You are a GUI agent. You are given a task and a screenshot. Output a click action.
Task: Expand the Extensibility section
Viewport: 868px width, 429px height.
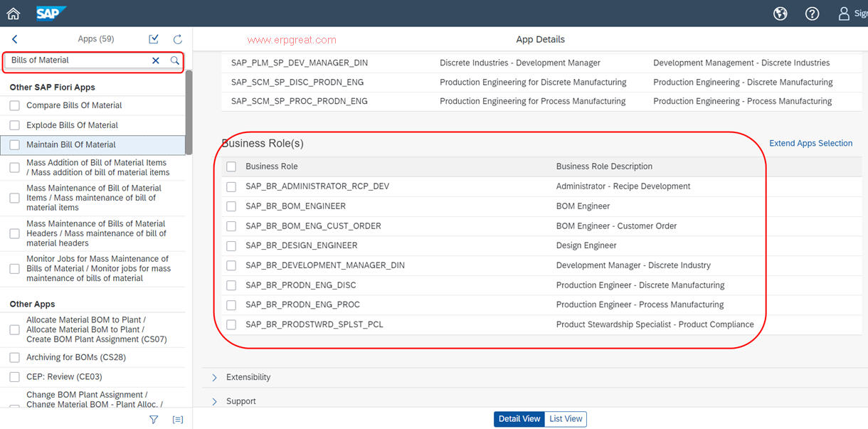[x=214, y=377]
